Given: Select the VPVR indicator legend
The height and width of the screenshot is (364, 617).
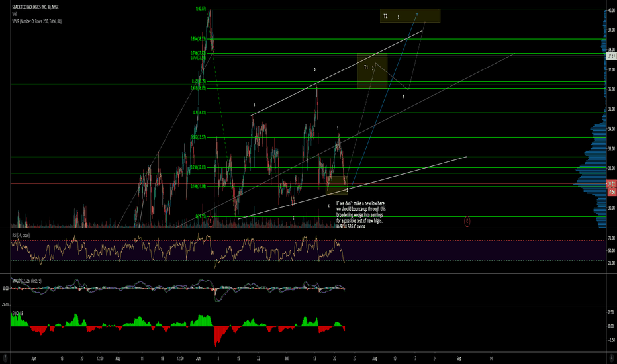Looking at the screenshot, I should coord(36,21).
